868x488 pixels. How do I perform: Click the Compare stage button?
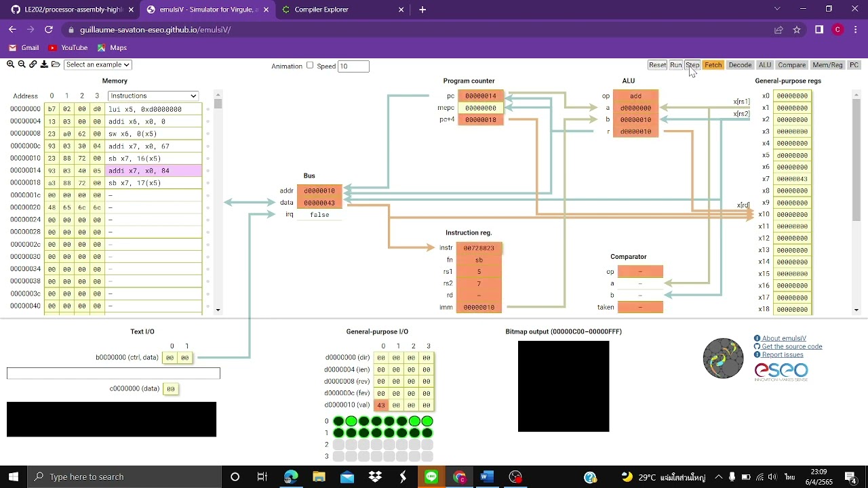pyautogui.click(x=792, y=65)
